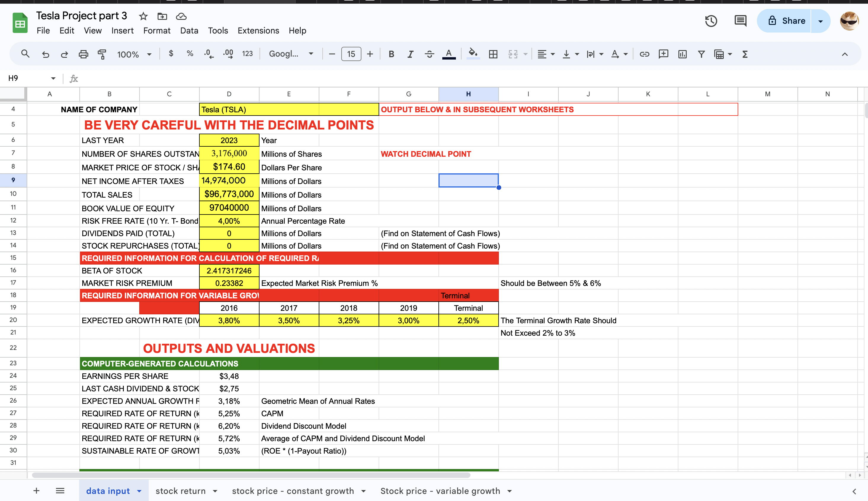Click the Insert link icon
Image resolution: width=868 pixels, height=501 pixels.
point(644,54)
